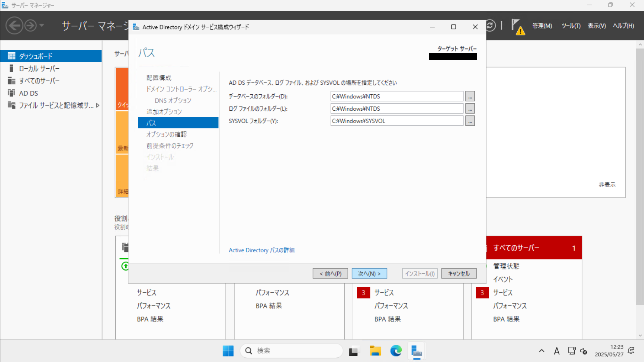Click the SYSVOL フォルダー path field
Viewport: 644px width, 362px height.
click(397, 121)
